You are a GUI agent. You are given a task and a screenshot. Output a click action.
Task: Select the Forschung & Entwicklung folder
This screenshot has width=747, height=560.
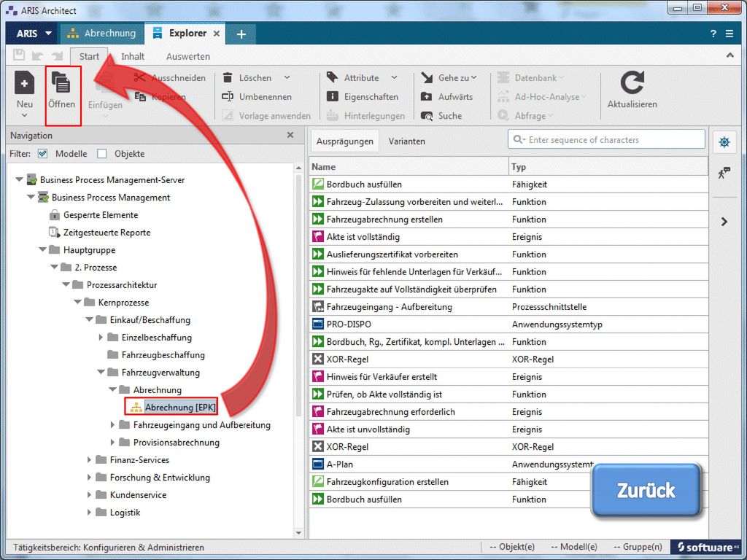click(x=160, y=477)
